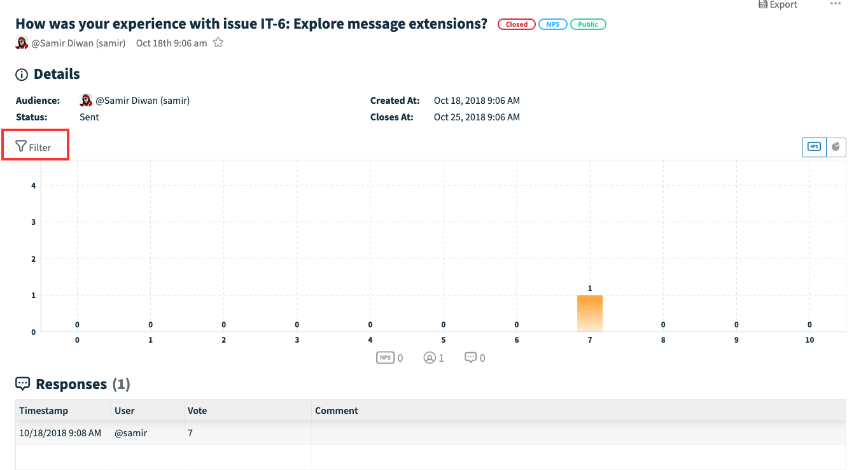Click the orange bar for score 7
868x470 pixels.
point(590,313)
